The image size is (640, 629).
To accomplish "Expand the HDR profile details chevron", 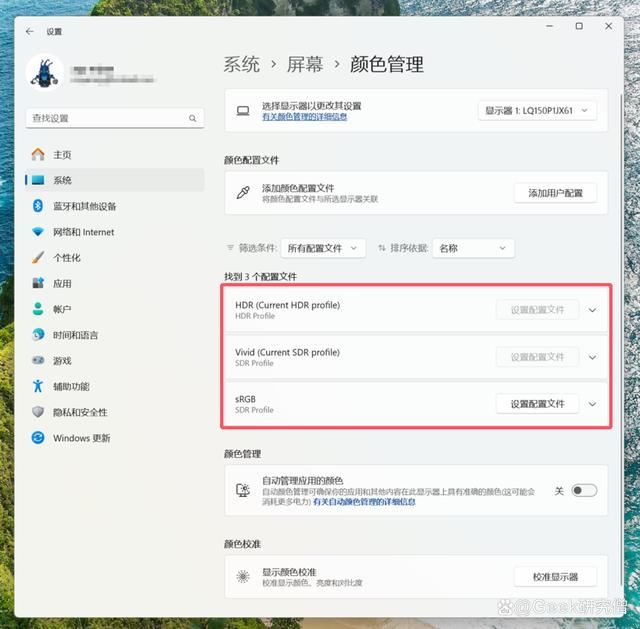I will click(x=592, y=310).
